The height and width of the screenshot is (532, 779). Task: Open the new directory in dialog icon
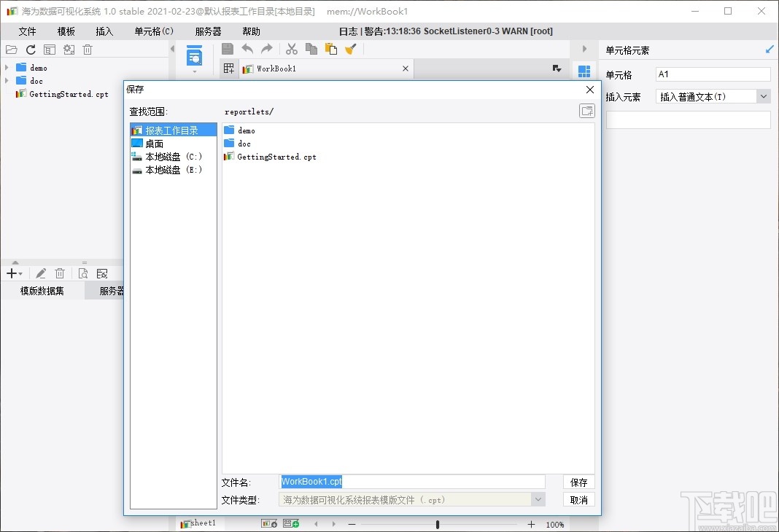[x=587, y=110]
